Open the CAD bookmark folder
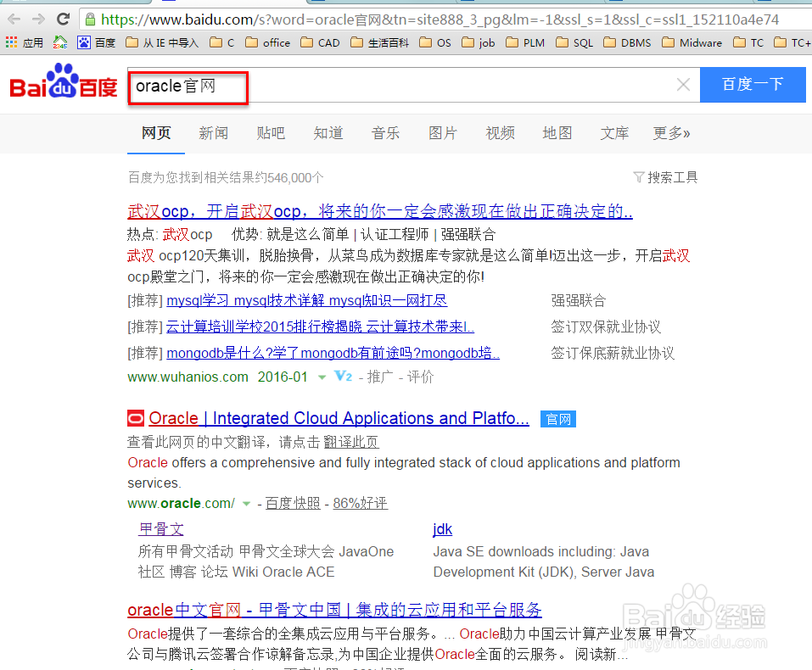812x670 pixels. point(321,42)
